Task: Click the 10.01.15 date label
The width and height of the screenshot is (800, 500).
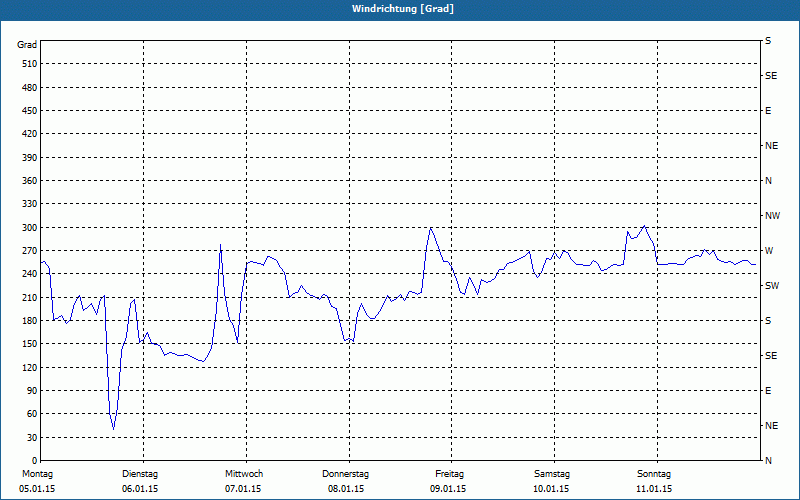Action: (x=551, y=489)
